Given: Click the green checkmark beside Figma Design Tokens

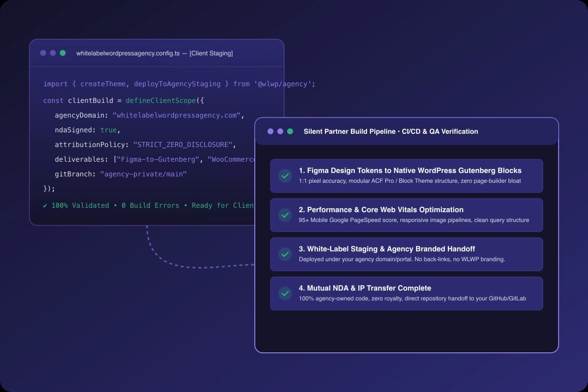Looking at the screenshot, I should (x=285, y=175).
